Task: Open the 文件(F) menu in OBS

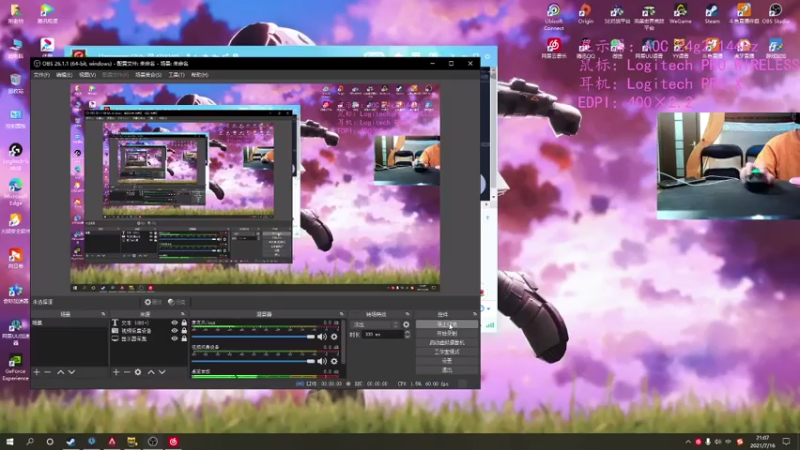Action: pos(41,75)
